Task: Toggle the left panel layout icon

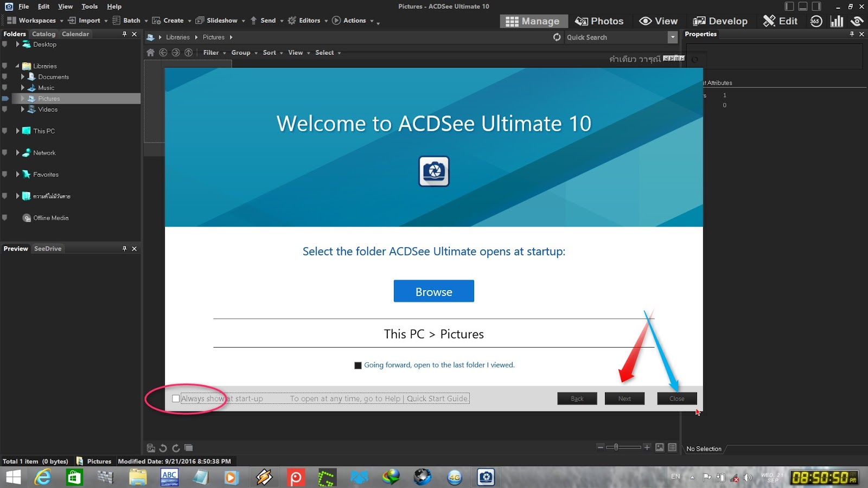Action: pyautogui.click(x=789, y=7)
